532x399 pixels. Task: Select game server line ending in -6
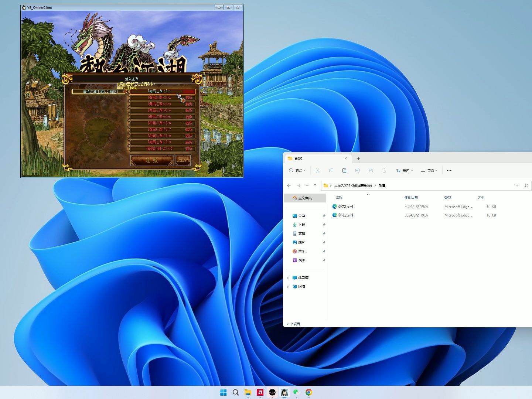click(163, 123)
